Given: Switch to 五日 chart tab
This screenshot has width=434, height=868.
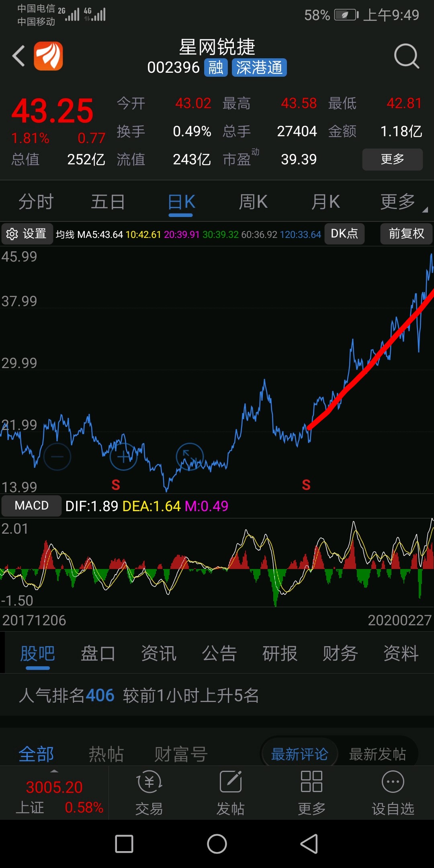Looking at the screenshot, I should tap(108, 202).
